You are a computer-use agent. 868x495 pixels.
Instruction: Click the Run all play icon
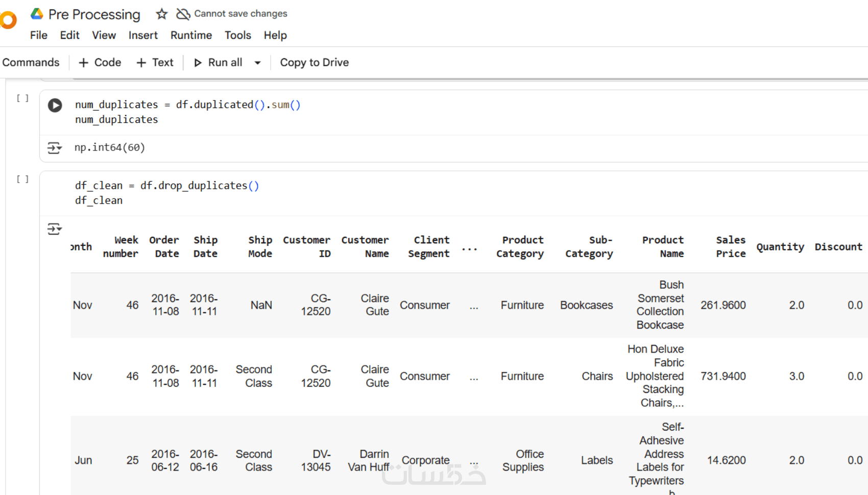(x=198, y=63)
